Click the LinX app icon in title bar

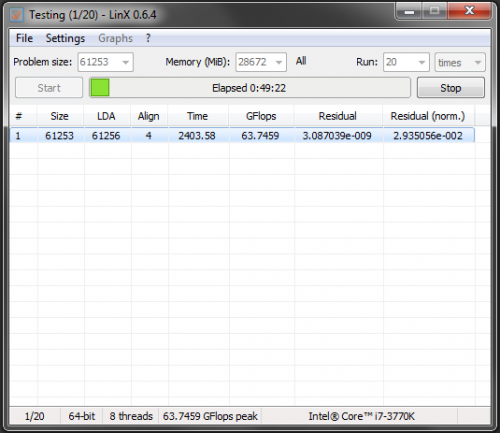[x=16, y=15]
